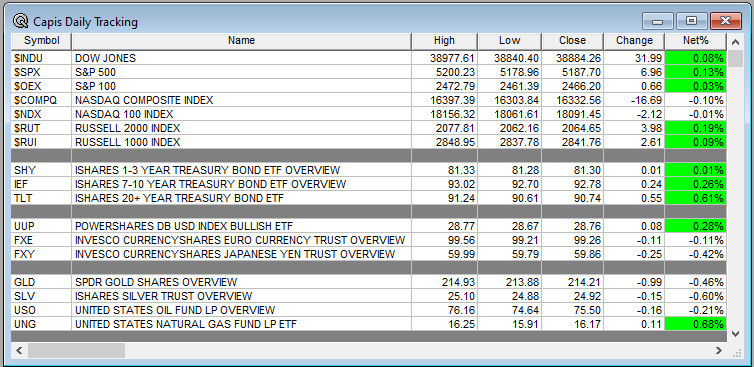
Task: Click the horizontal scrollbar left arrow
Action: [x=19, y=351]
